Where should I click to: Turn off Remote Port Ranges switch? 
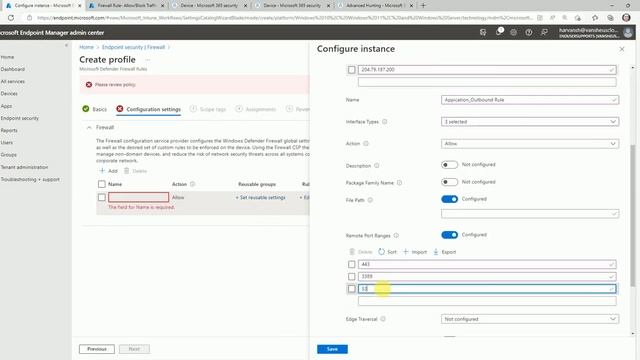(x=449, y=235)
